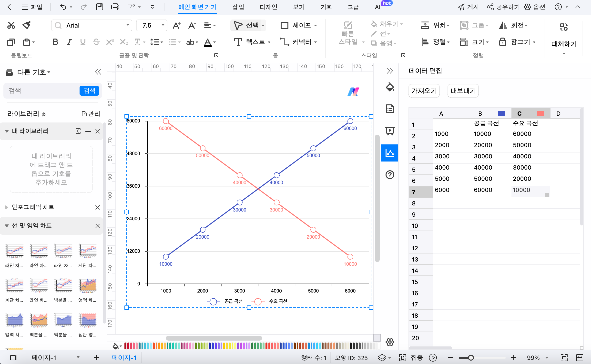Click column C pink color swatch
The height and width of the screenshot is (364, 591).
click(x=540, y=113)
